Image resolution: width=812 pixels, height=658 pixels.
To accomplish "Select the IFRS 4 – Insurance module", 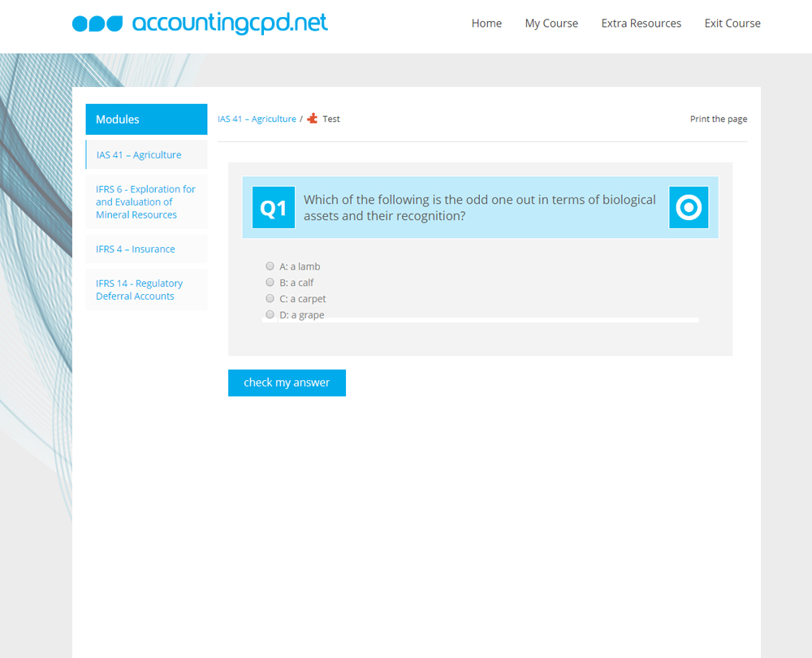I will (136, 249).
